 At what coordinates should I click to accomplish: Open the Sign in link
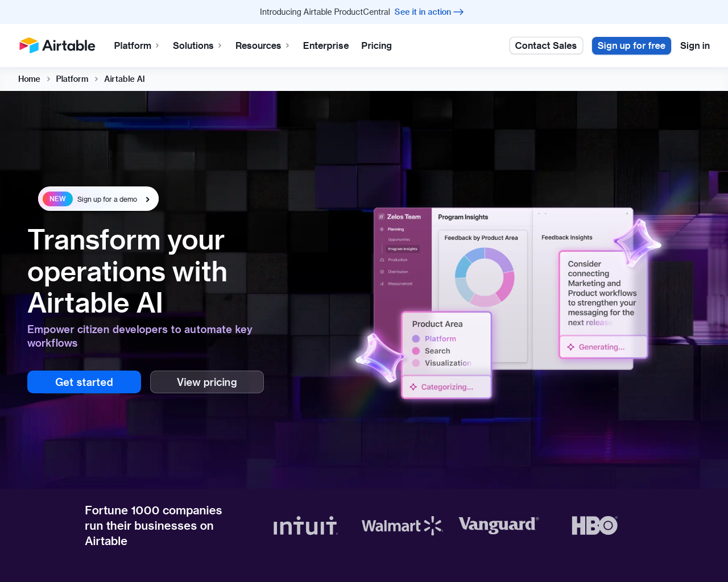click(x=695, y=45)
